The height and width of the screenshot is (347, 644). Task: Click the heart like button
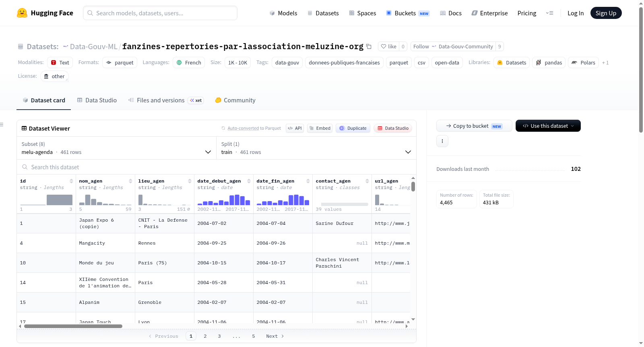pos(389,47)
